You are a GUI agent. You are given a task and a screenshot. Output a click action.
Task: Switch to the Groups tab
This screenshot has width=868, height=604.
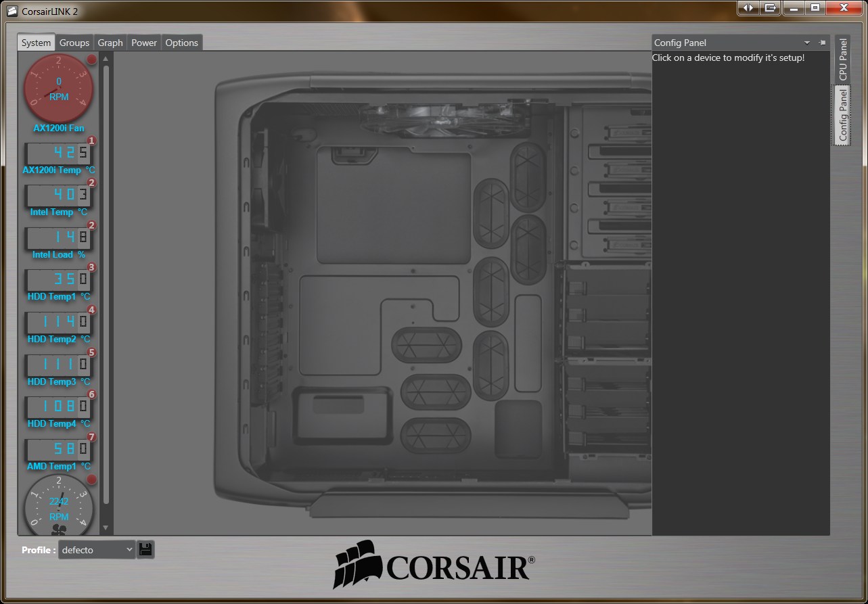click(74, 43)
